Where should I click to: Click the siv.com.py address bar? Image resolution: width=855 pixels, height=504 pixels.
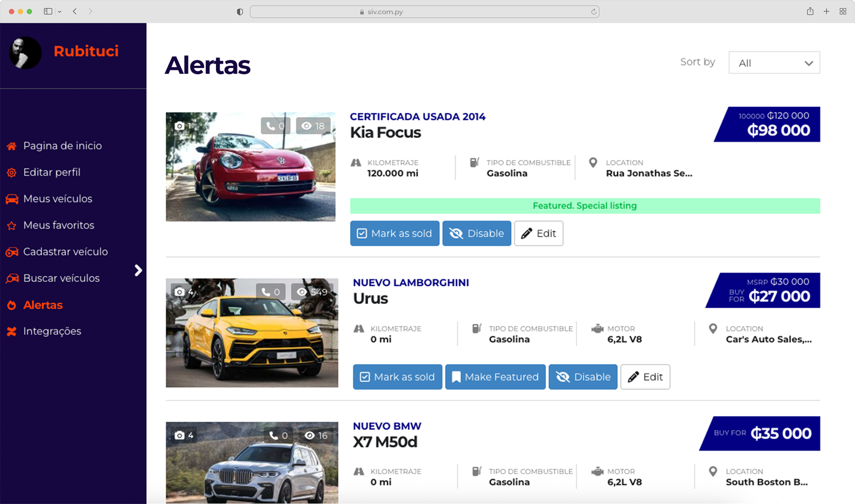click(x=424, y=12)
